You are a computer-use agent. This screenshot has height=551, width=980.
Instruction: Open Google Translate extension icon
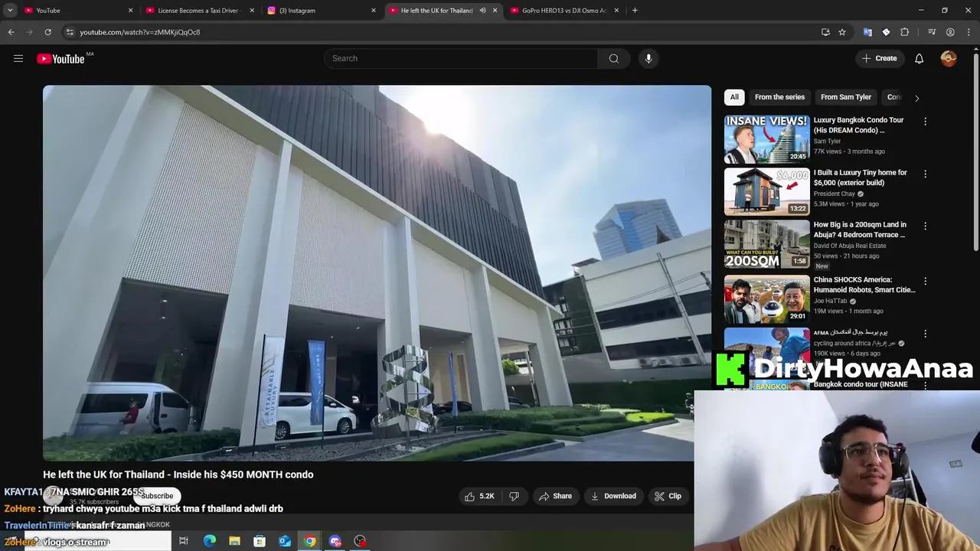point(867,32)
